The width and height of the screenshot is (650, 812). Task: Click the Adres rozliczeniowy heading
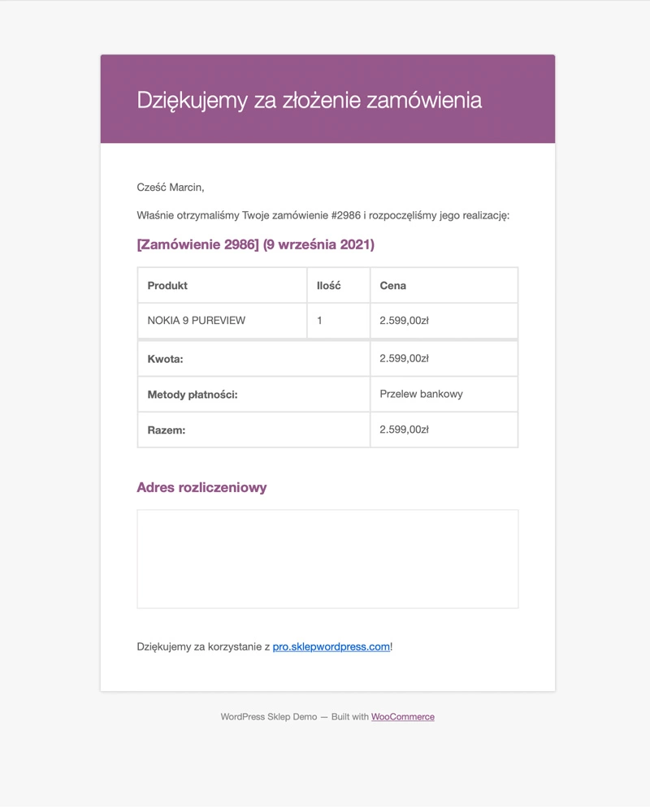click(x=201, y=487)
